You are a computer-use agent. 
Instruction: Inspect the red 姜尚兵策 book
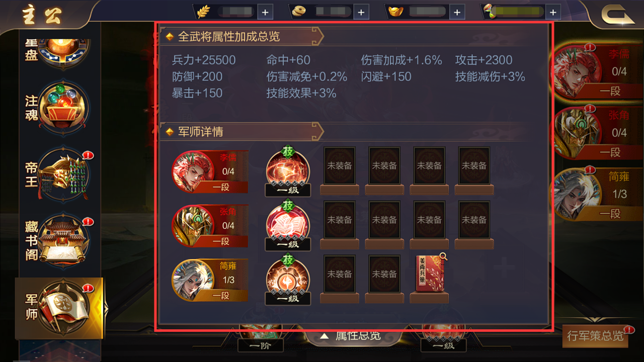point(429,274)
